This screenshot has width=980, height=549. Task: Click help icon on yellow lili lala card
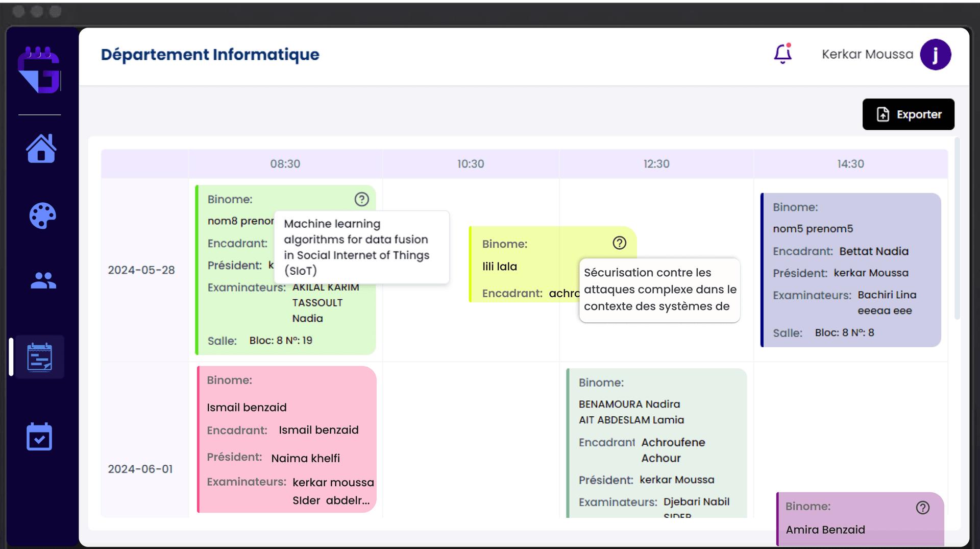(x=619, y=243)
